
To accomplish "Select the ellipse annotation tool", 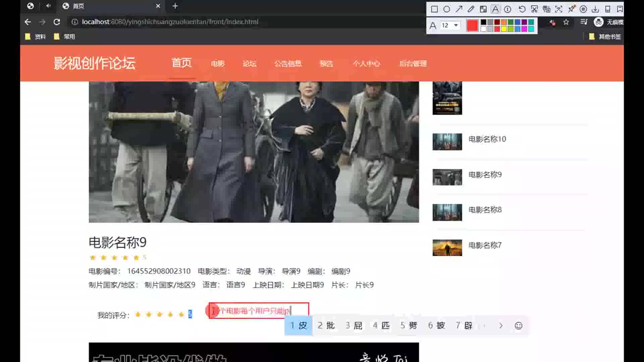I will [x=446, y=9].
